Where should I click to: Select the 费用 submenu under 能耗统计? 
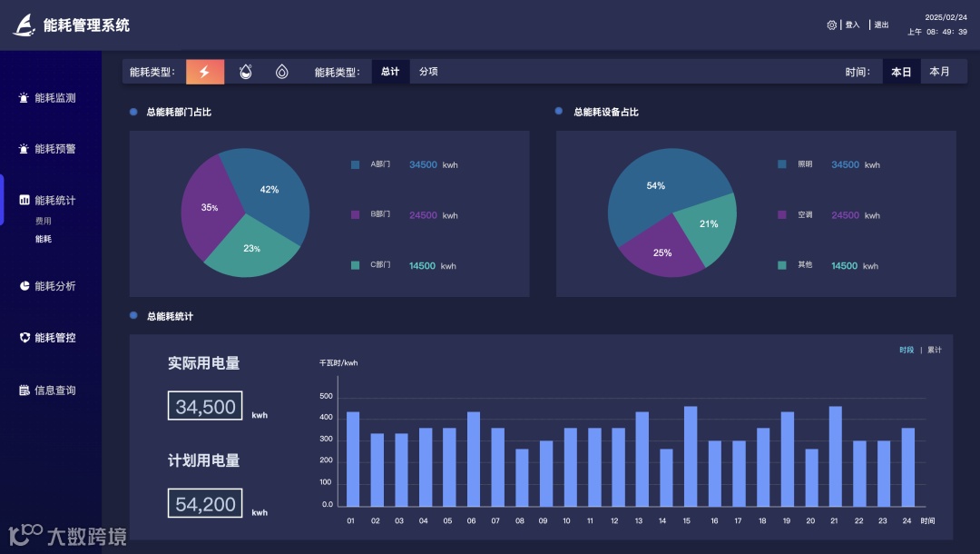point(44,221)
